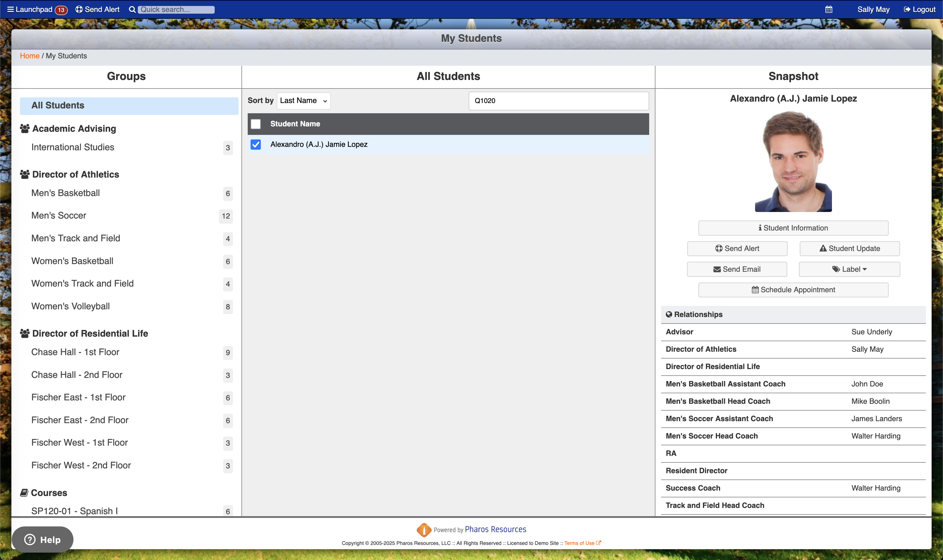Image resolution: width=943 pixels, height=560 pixels.
Task: Open the Terms of Use link
Action: pos(579,543)
